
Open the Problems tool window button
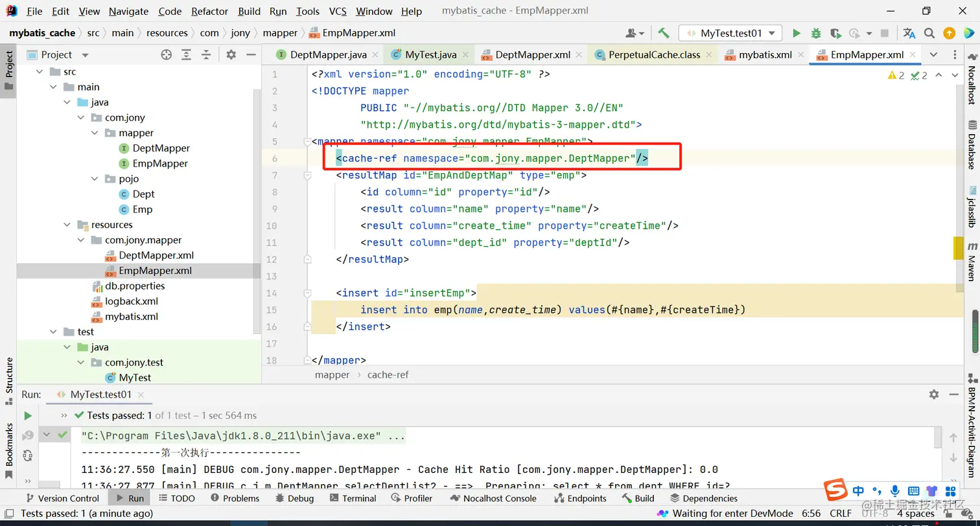[x=235, y=498]
